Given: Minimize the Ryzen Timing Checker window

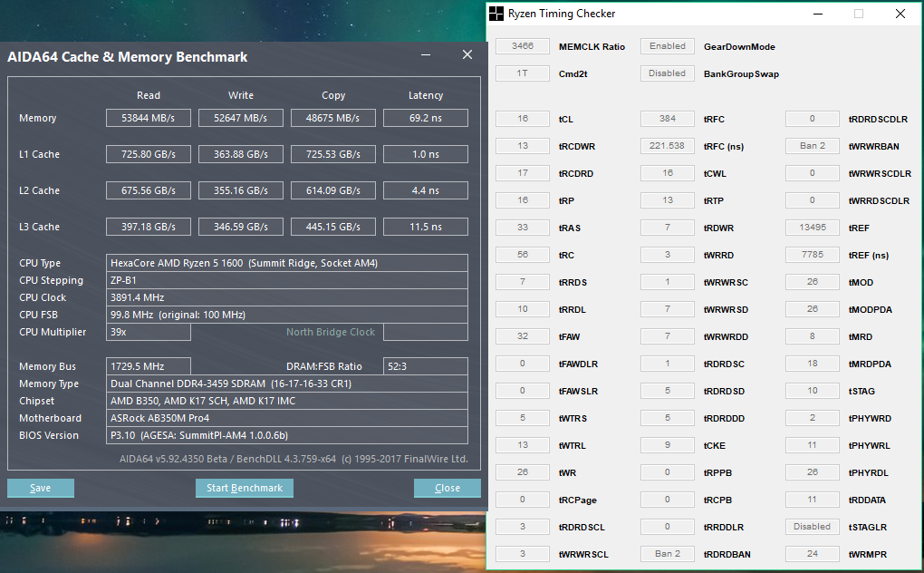Looking at the screenshot, I should [x=817, y=14].
